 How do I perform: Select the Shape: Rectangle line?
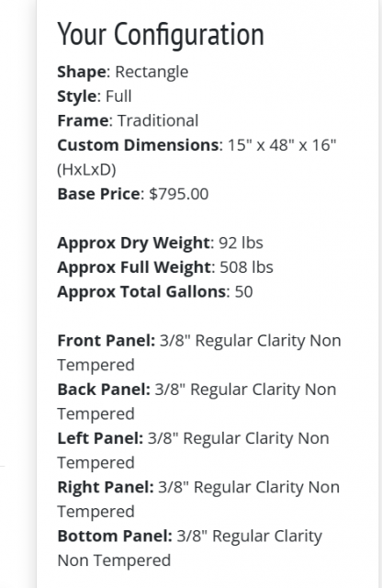tap(122, 72)
